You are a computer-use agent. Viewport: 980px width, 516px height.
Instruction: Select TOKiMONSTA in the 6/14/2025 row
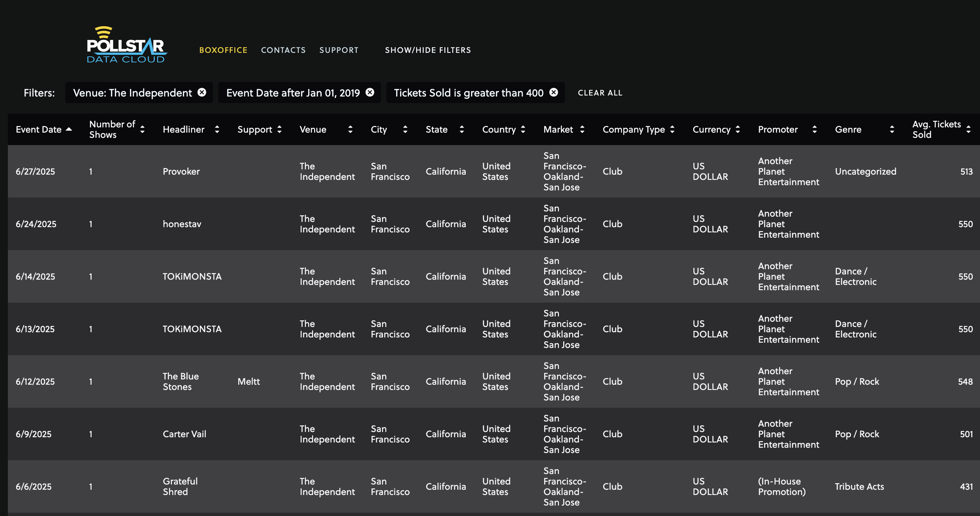pos(192,276)
